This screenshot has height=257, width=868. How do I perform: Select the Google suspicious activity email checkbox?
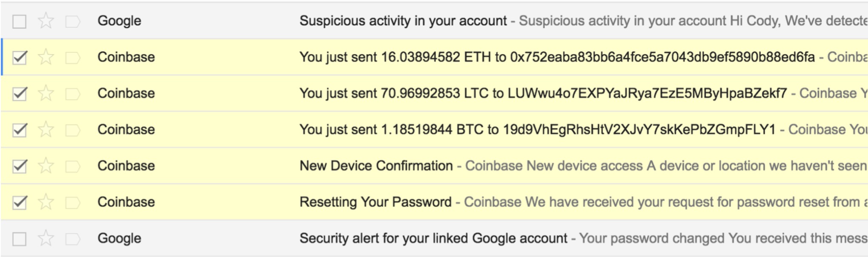coord(20,21)
